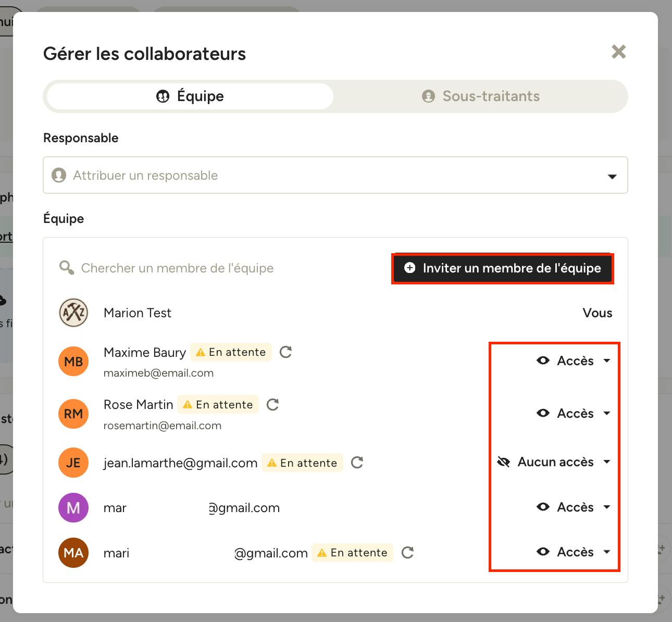672x622 pixels.
Task: Click the eye icon on Maxime Baury's row
Action: [543, 360]
